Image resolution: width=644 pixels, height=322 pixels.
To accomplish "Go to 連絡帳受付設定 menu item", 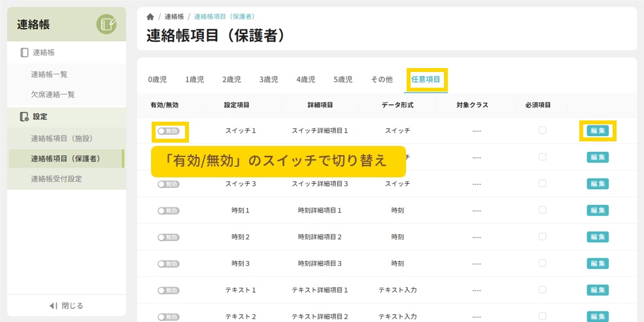I will 56,179.
